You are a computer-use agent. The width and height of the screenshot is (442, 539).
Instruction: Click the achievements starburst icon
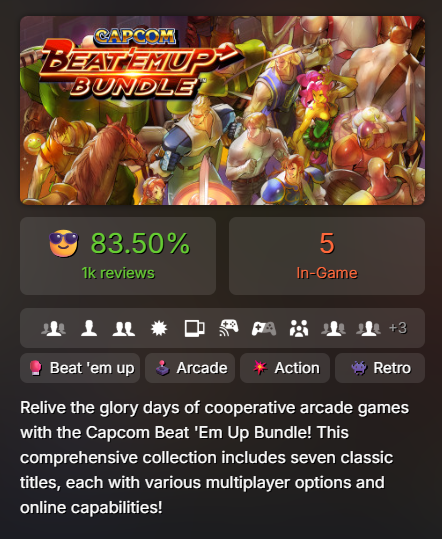pos(159,328)
